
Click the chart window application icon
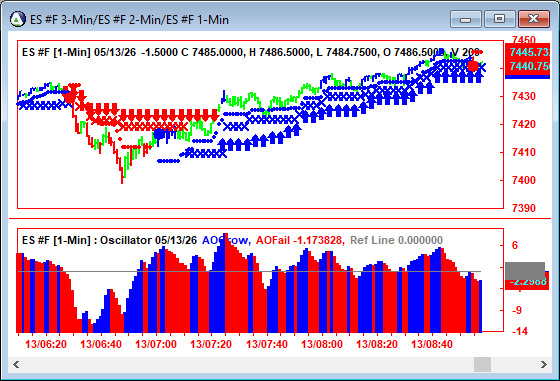(x=18, y=19)
